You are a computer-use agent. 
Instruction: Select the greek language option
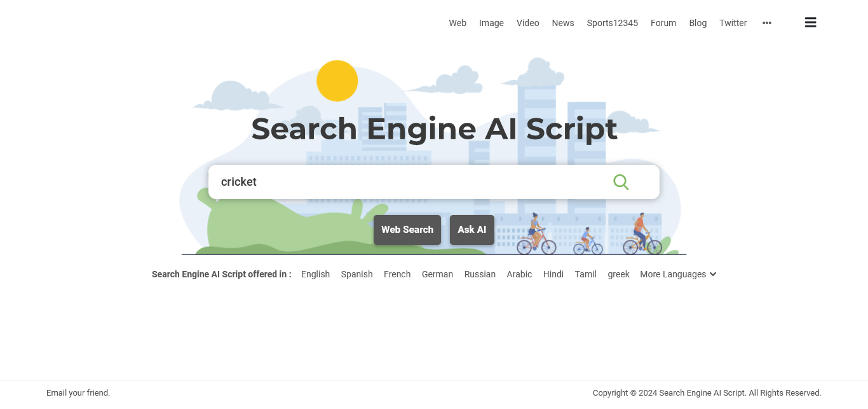[x=618, y=274]
